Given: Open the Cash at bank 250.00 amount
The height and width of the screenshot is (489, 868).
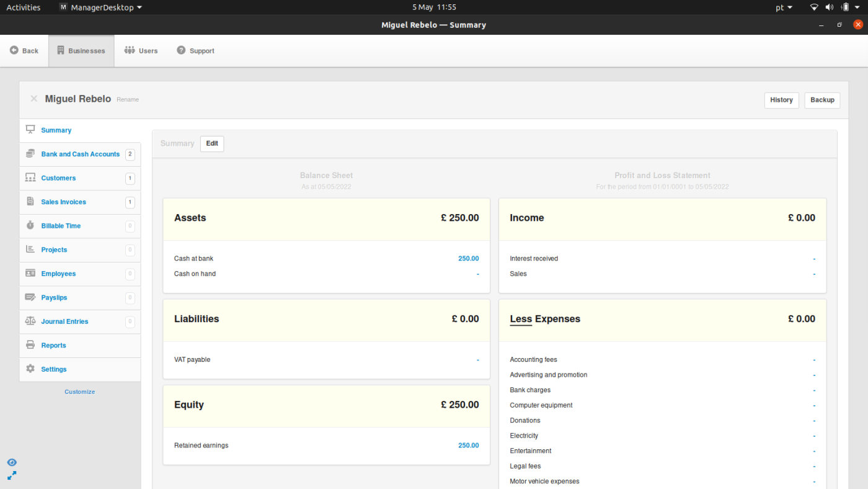Looking at the screenshot, I should [468, 259].
